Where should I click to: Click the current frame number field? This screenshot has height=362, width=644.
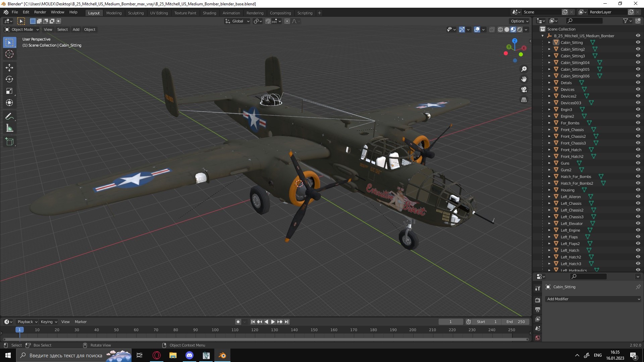tap(450, 322)
